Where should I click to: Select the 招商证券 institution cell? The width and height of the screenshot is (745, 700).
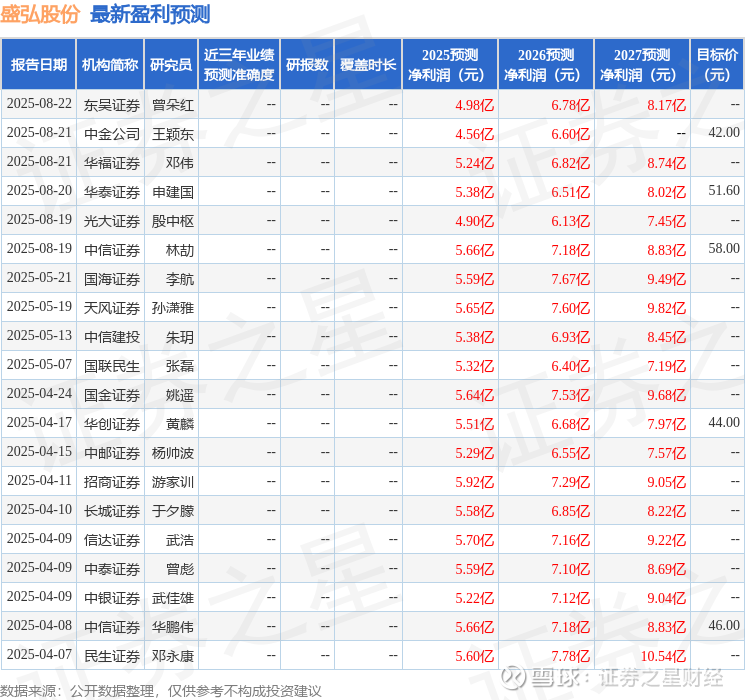(112, 482)
